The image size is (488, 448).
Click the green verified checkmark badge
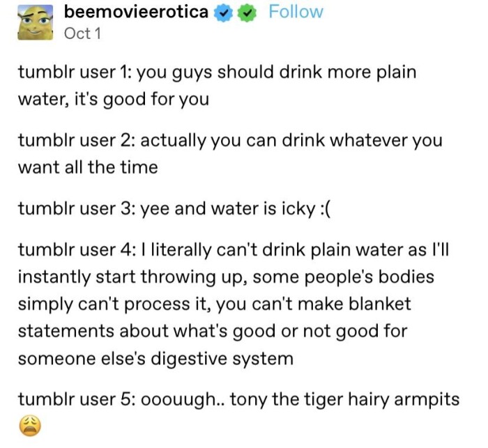pos(245,13)
